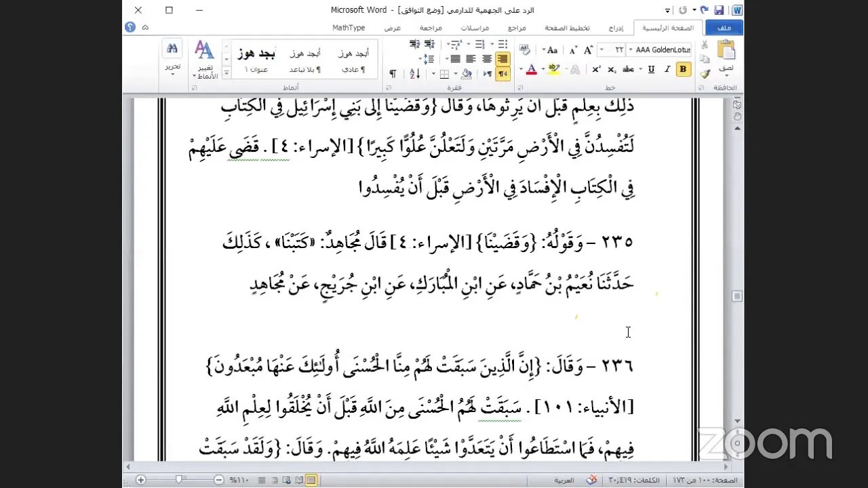The height and width of the screenshot is (488, 868).
Task: Open Word Help question mark
Action: click(130, 27)
